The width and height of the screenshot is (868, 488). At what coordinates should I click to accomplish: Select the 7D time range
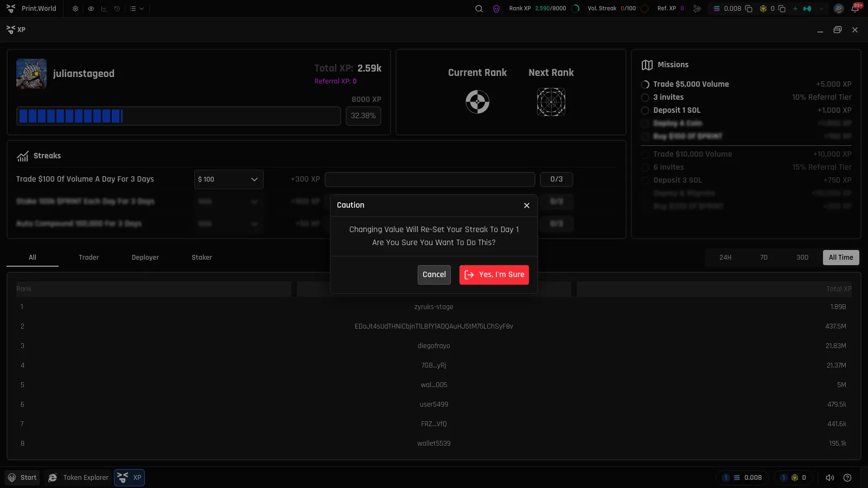764,258
